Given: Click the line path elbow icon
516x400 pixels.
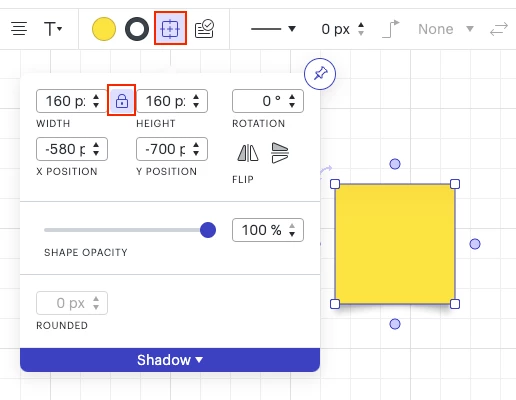Looking at the screenshot, I should coord(391,29).
